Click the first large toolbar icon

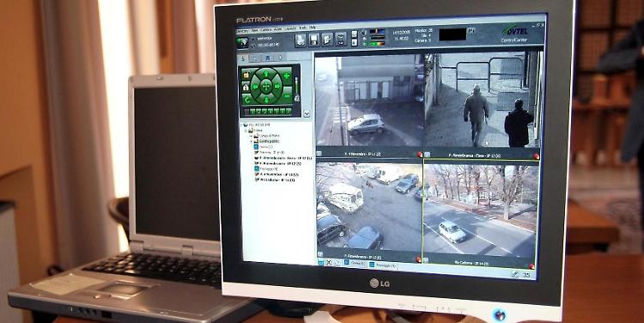(x=301, y=40)
